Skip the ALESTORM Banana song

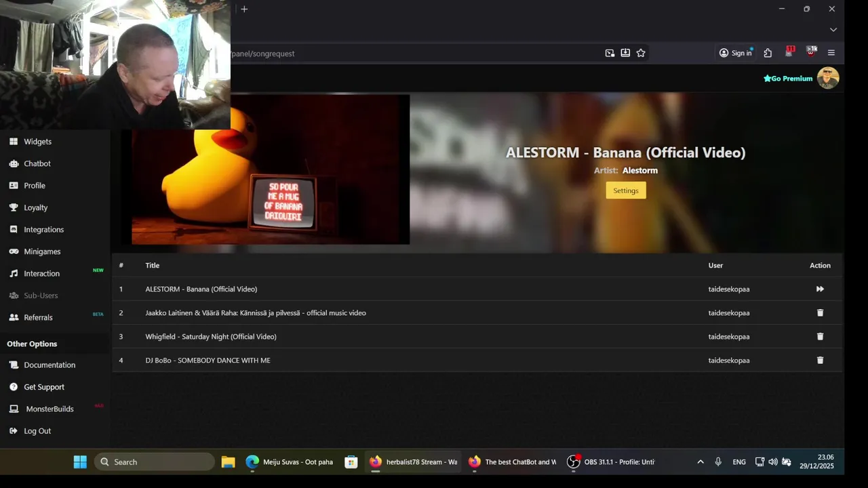click(820, 289)
